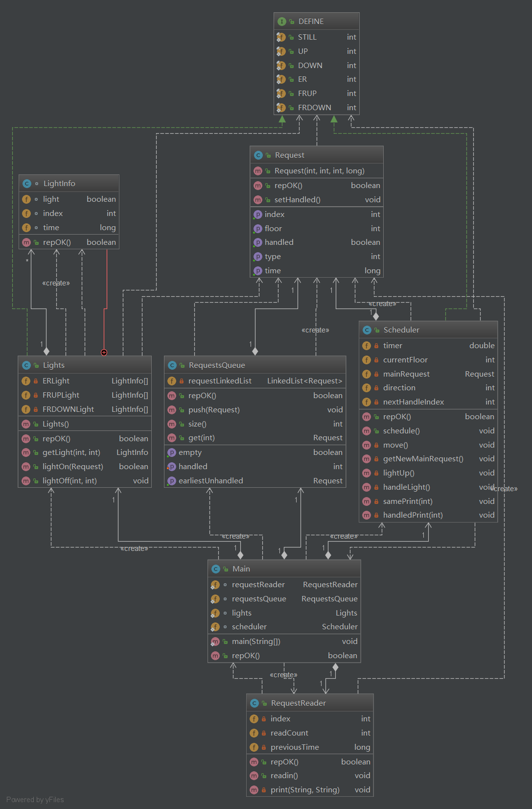Click the class icon beside Request title
The height and width of the screenshot is (809, 532).
(x=258, y=155)
